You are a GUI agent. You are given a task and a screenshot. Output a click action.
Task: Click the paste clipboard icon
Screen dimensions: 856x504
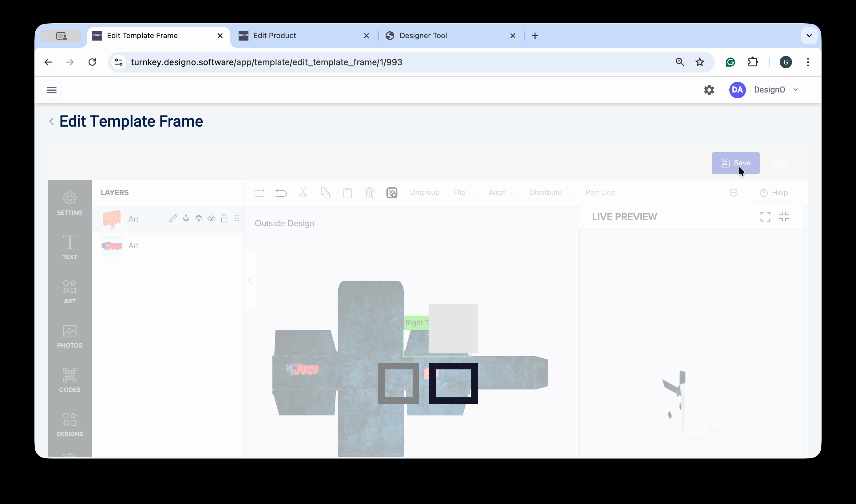click(x=347, y=193)
